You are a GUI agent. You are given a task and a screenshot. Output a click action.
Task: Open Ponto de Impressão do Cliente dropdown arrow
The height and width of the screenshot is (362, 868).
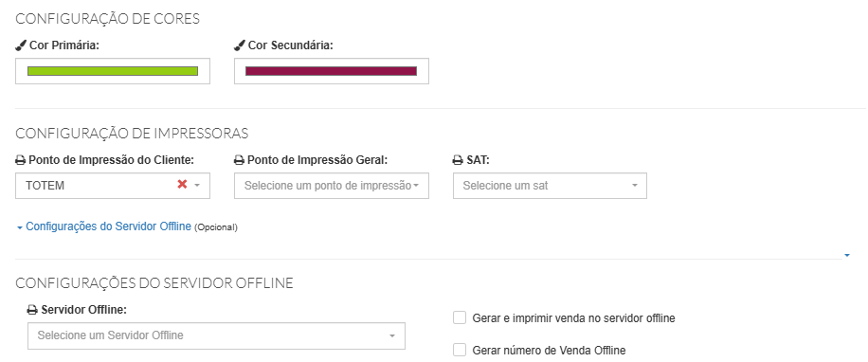198,186
